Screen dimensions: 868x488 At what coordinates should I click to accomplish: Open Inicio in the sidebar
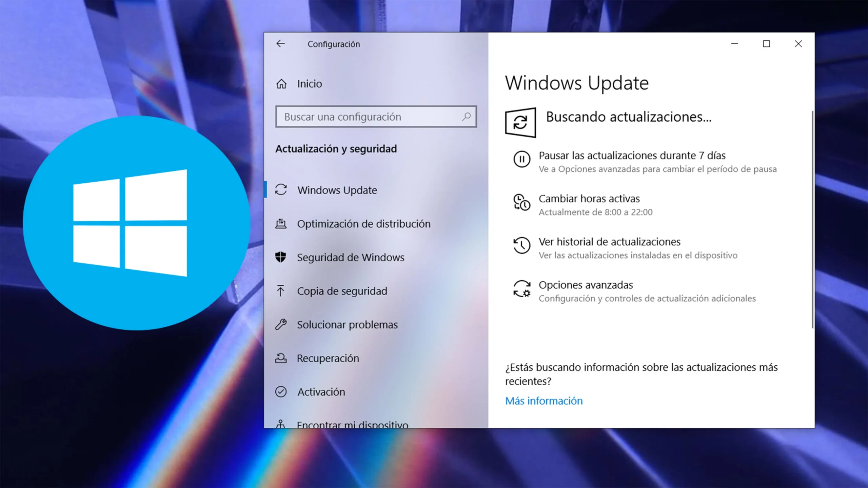click(310, 84)
